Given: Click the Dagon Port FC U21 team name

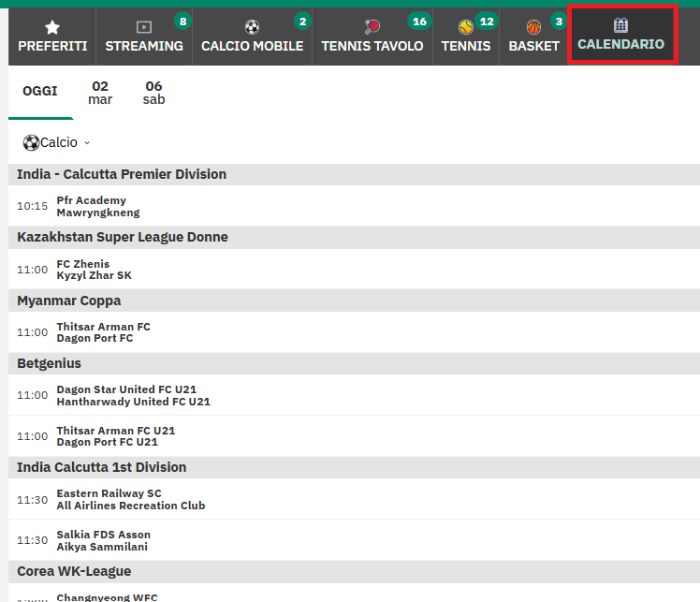Looking at the screenshot, I should [107, 442].
